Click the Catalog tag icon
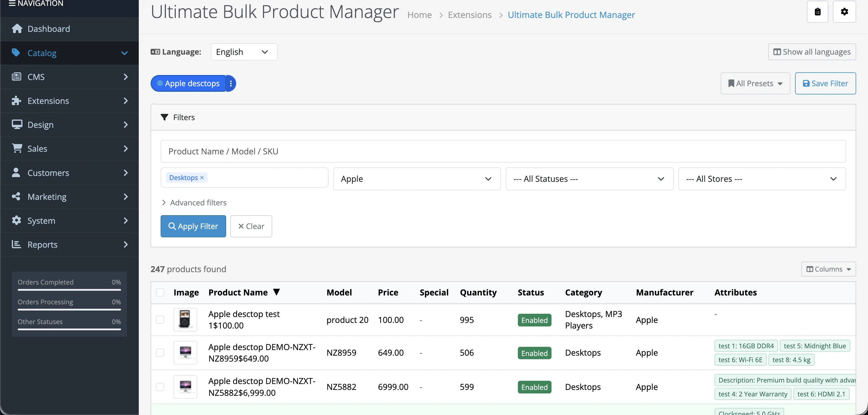 point(16,53)
